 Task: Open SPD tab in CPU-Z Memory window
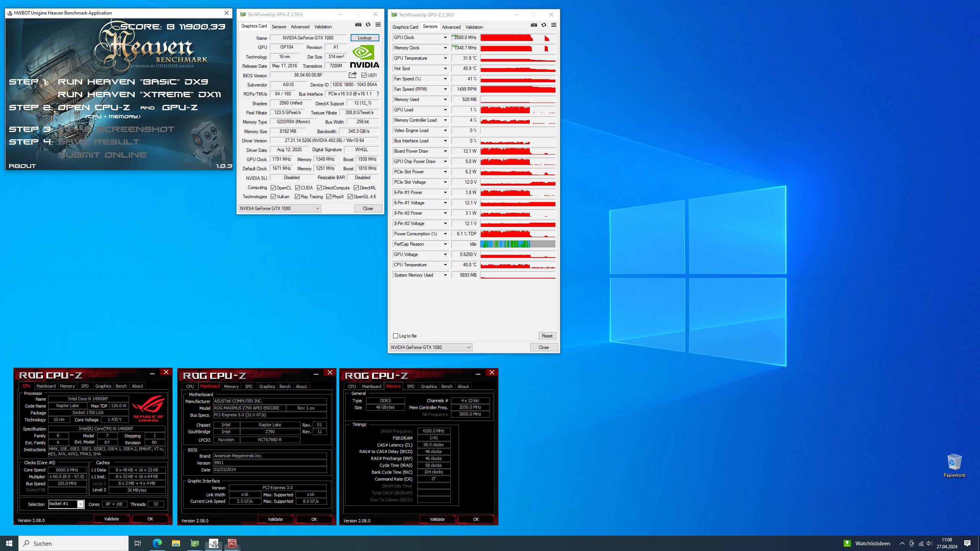pos(410,386)
